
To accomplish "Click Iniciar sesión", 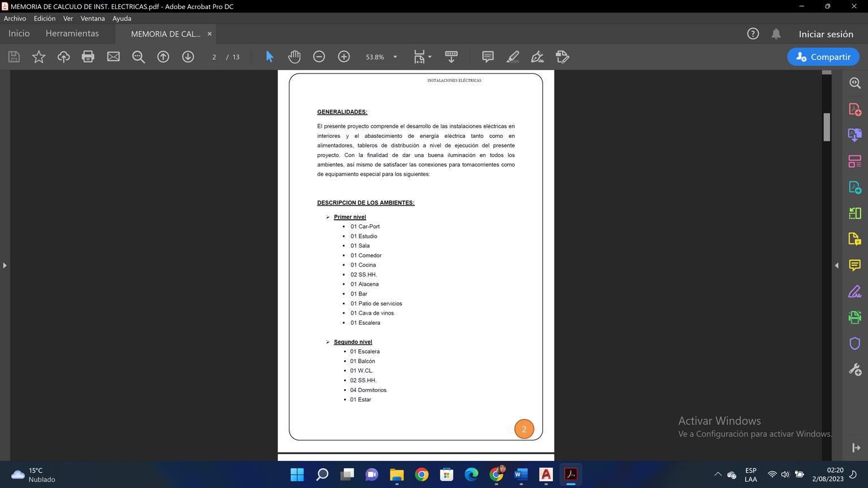I will tap(826, 34).
